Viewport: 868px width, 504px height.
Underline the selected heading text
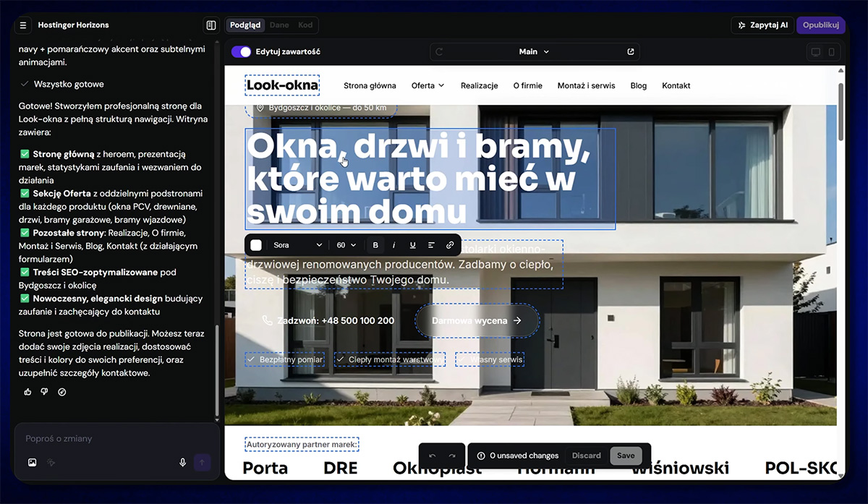pyautogui.click(x=413, y=245)
